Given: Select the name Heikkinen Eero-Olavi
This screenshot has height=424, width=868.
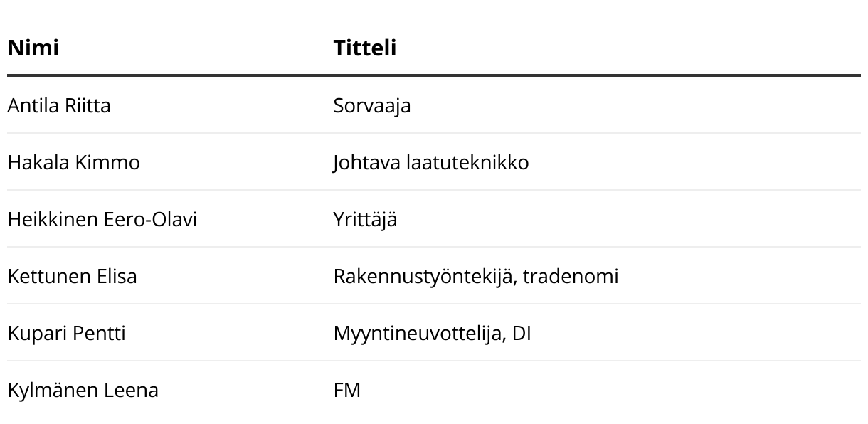Looking at the screenshot, I should point(102,219).
